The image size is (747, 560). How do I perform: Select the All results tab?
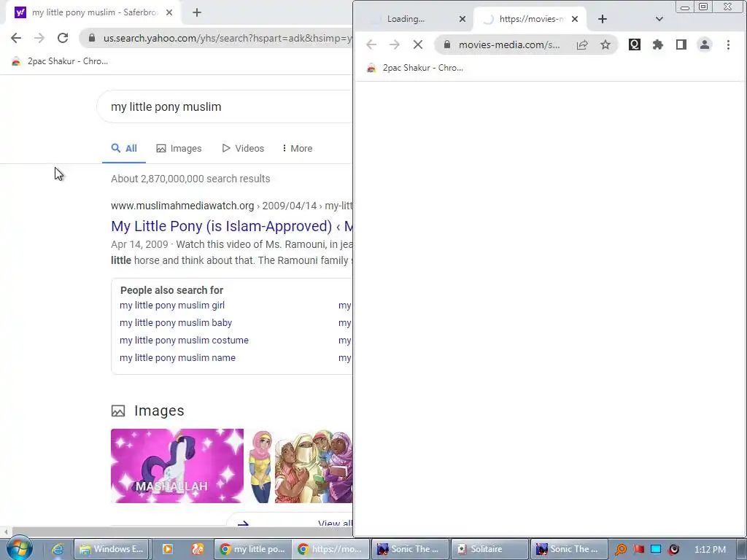124,149
